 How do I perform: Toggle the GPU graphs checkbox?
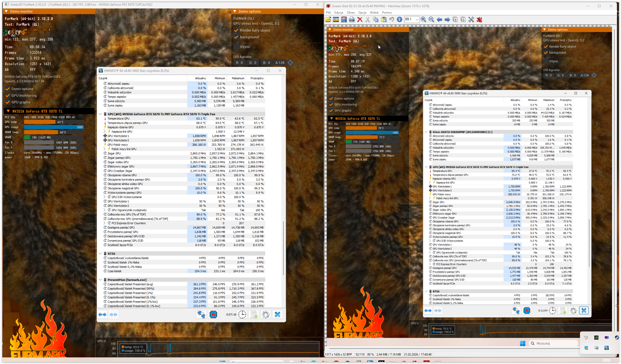coord(8,102)
